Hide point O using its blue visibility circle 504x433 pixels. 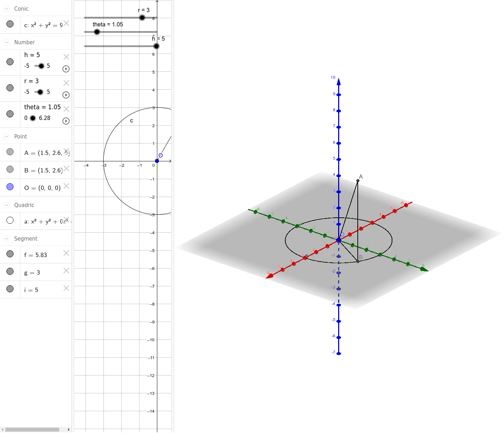[x=10, y=186]
